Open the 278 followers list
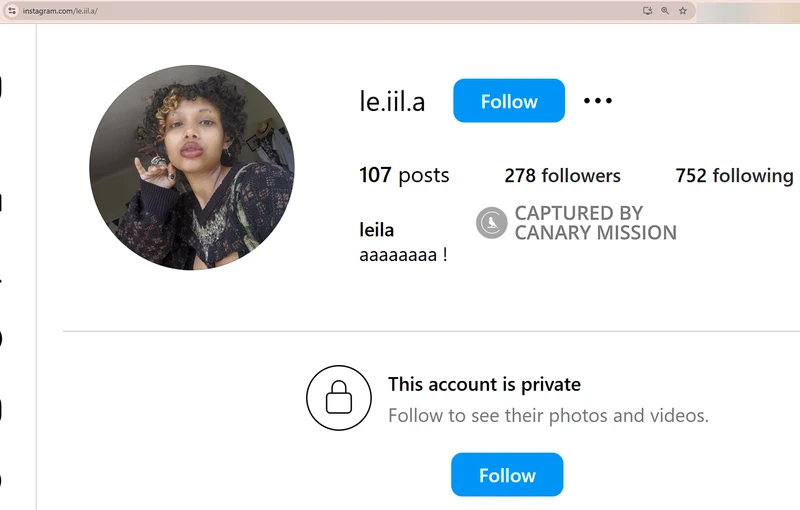This screenshot has width=800, height=510. click(x=562, y=176)
